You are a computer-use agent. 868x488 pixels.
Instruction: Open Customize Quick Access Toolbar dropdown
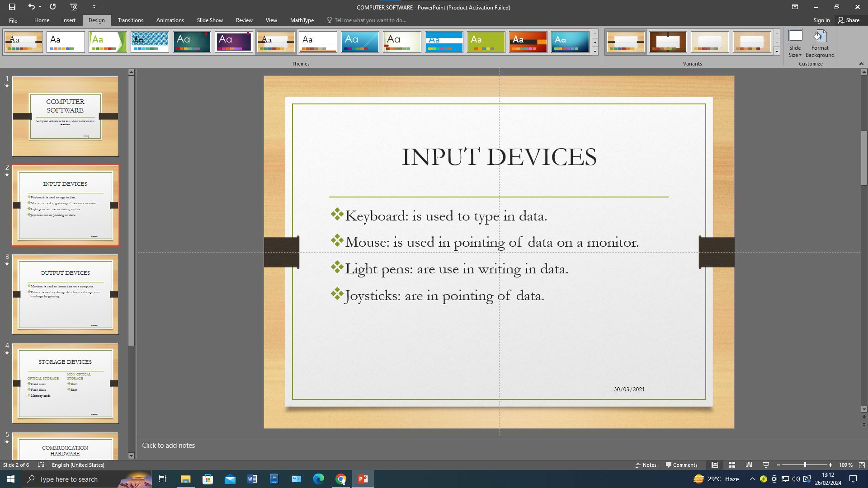click(x=94, y=7)
